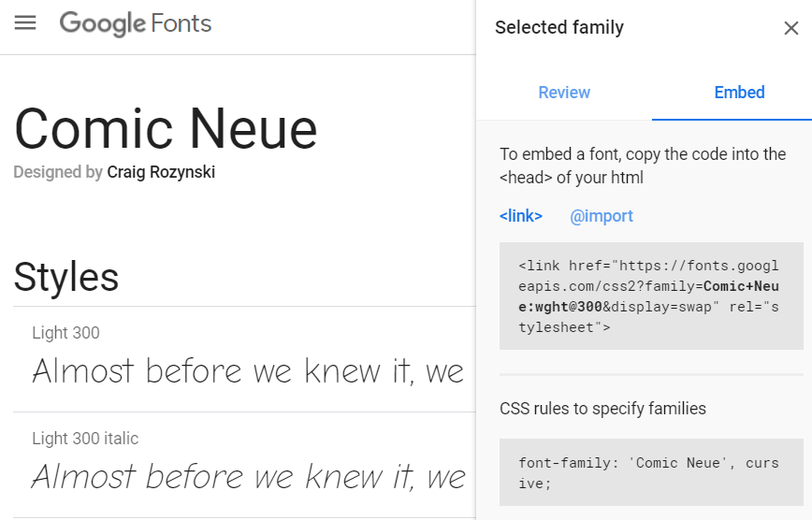Image resolution: width=812 pixels, height=520 pixels.
Task: Close the Selected family panel
Action: tap(790, 28)
